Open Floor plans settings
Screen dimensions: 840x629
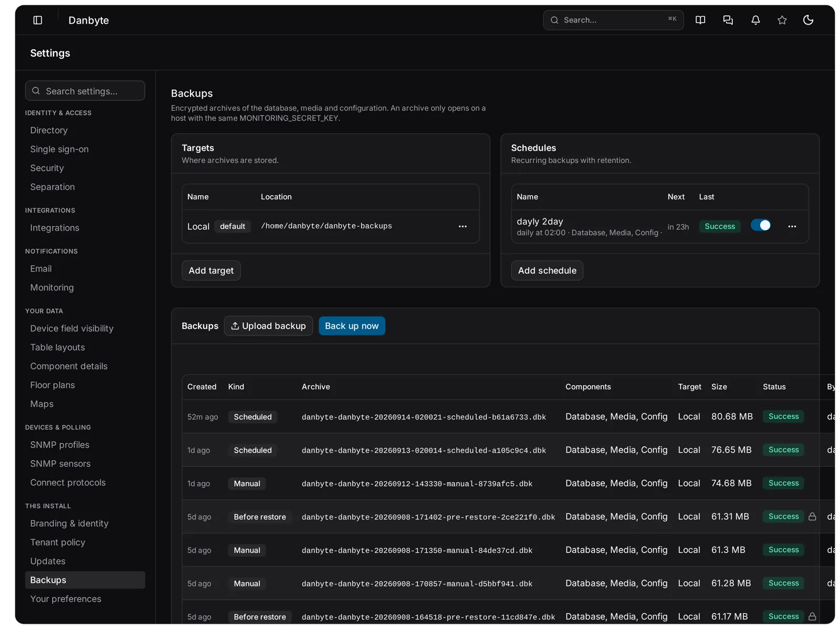pyautogui.click(x=52, y=385)
